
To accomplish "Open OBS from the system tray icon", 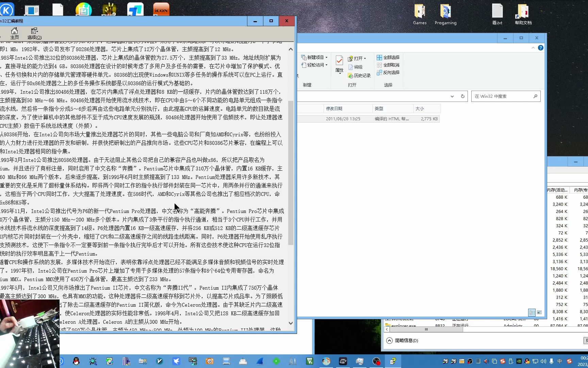I will tap(470, 361).
